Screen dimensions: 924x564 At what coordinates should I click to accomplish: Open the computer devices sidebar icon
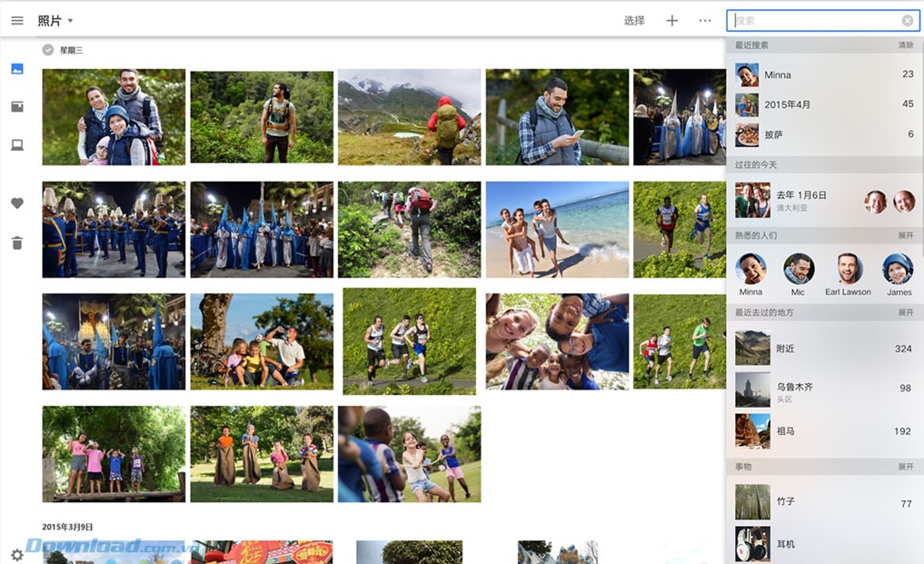pyautogui.click(x=17, y=145)
